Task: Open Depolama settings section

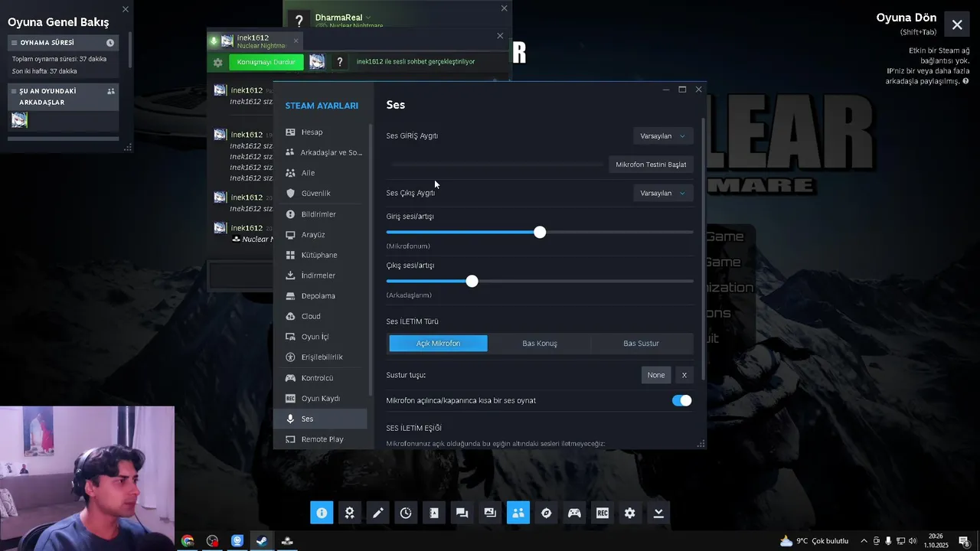Action: 321,296
